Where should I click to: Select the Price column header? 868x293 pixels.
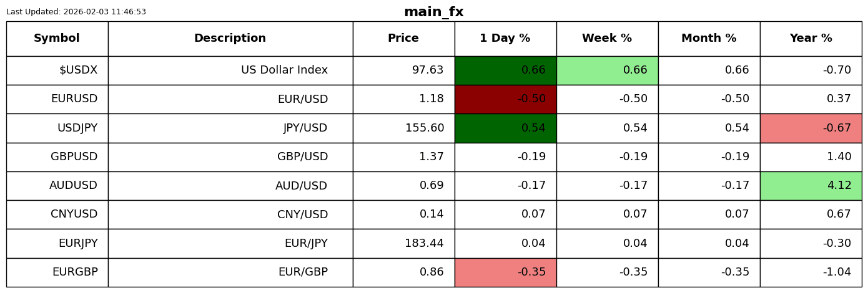[403, 39]
